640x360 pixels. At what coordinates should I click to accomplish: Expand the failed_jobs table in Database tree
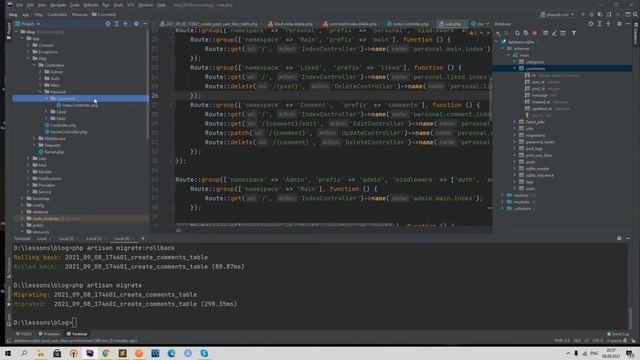coord(515,122)
